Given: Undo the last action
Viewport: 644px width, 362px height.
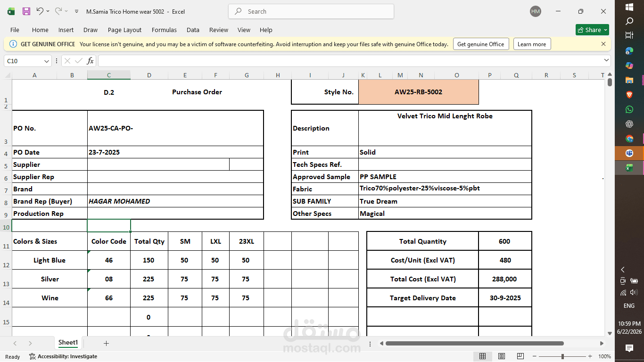Looking at the screenshot, I should (40, 11).
